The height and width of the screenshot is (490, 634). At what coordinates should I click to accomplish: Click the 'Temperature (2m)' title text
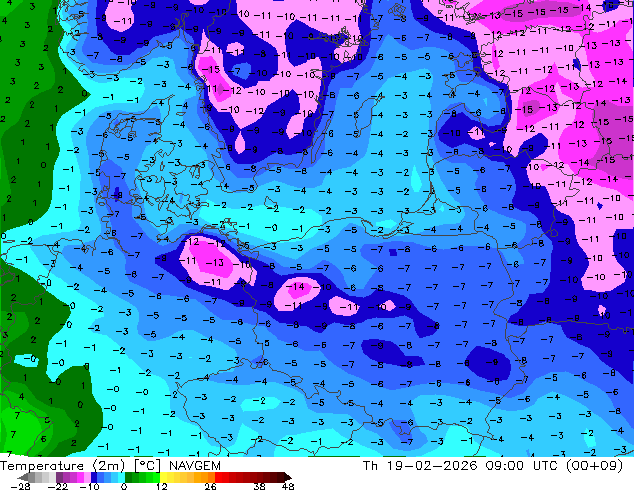tap(63, 466)
